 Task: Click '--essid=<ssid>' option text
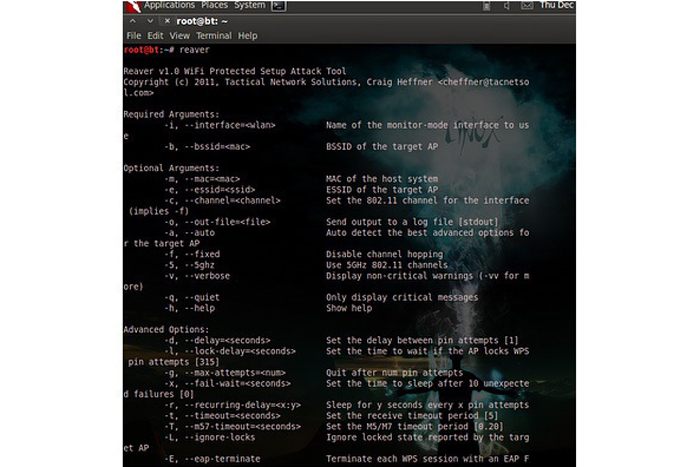coord(220,189)
